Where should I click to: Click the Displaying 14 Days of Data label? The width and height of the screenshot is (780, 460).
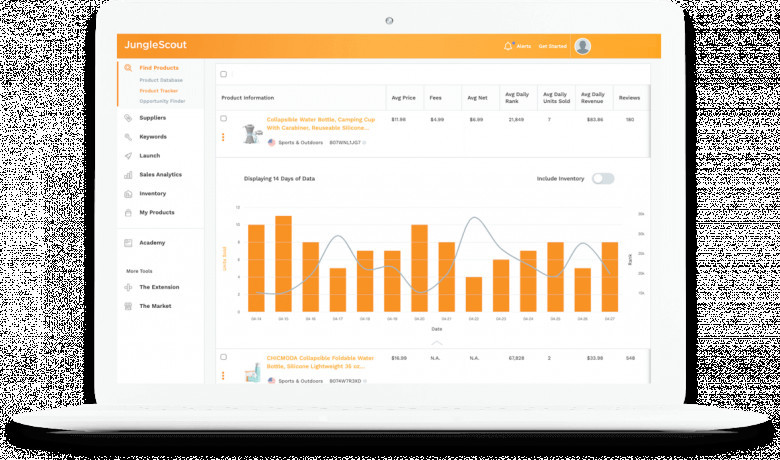(279, 179)
